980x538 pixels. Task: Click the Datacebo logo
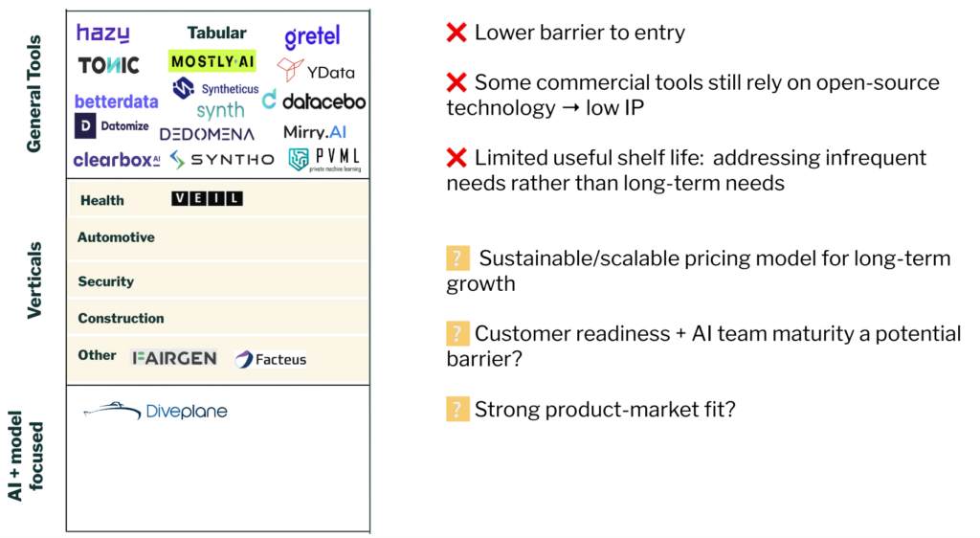[314, 101]
